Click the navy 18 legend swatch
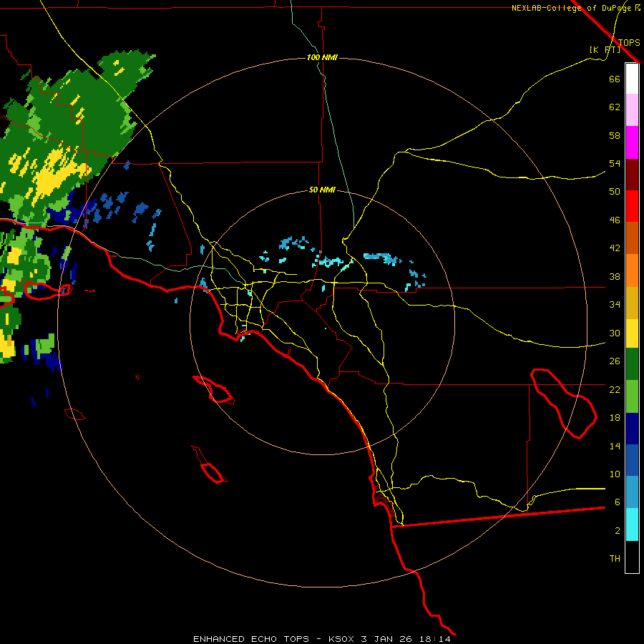This screenshot has height=644, width=644. coord(632,429)
